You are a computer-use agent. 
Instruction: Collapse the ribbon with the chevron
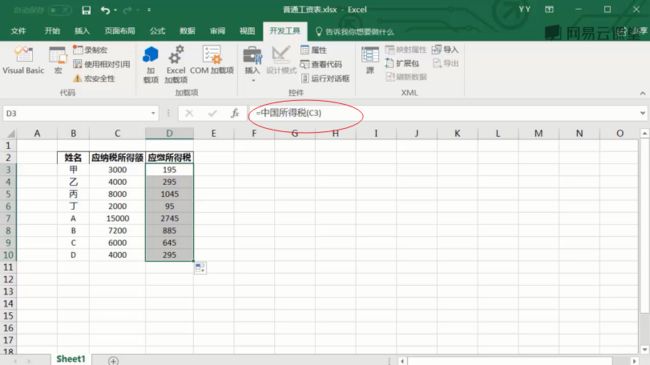click(x=642, y=93)
